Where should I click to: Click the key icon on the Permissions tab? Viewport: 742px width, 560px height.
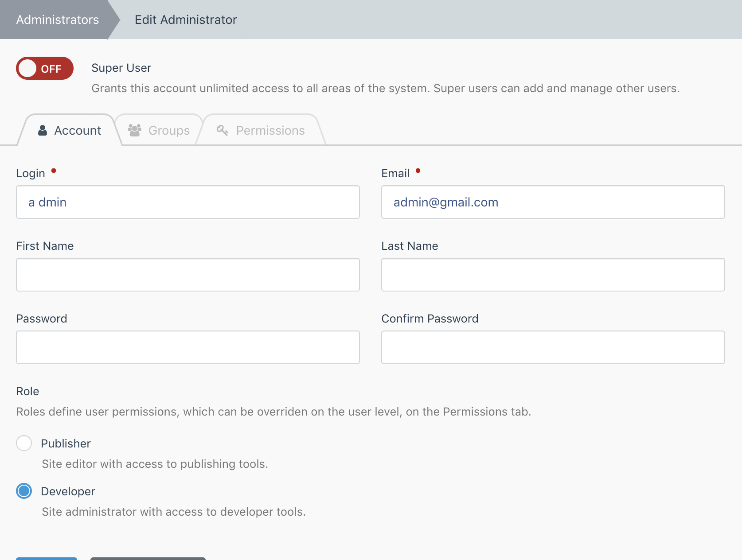(223, 130)
